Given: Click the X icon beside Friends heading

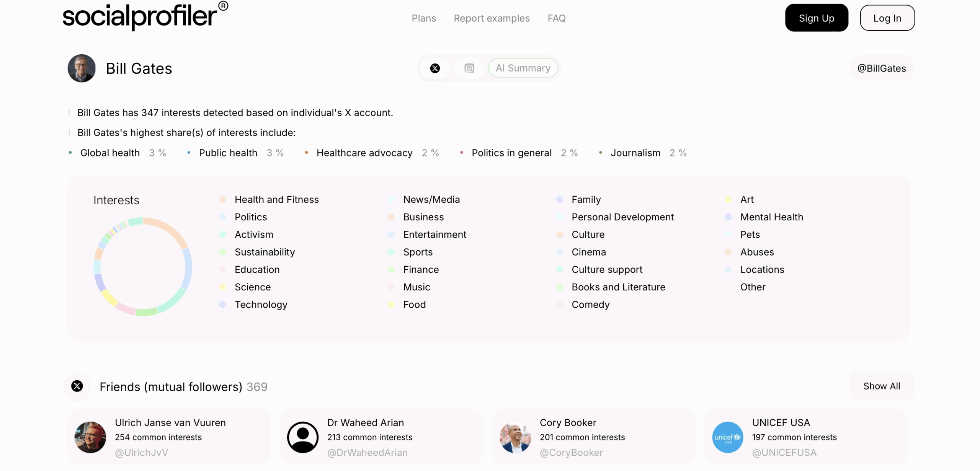Looking at the screenshot, I should (77, 386).
